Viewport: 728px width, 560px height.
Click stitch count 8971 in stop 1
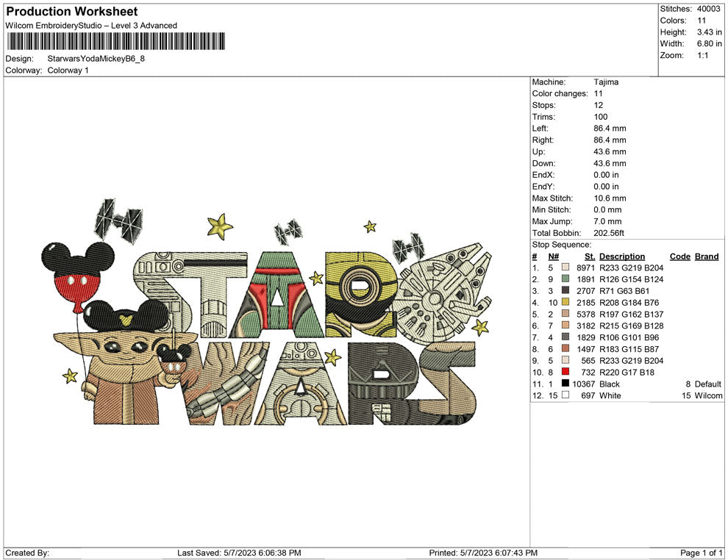click(x=585, y=268)
